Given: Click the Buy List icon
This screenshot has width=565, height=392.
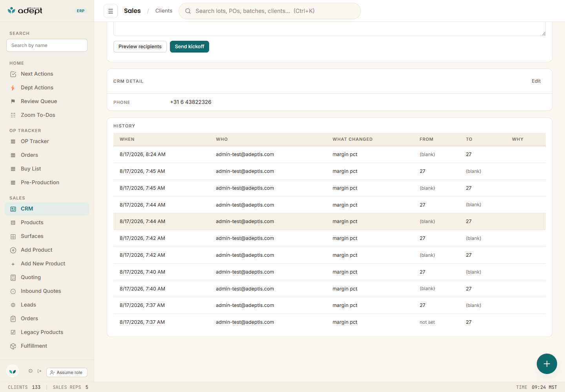Looking at the screenshot, I should [13, 169].
